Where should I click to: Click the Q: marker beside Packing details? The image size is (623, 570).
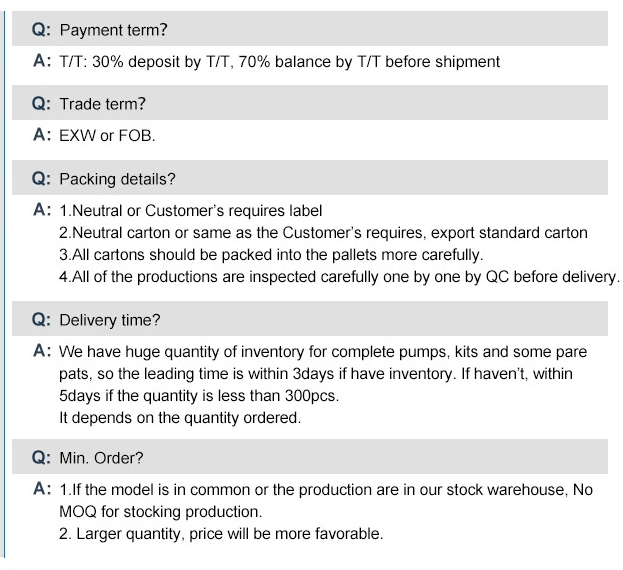(41, 178)
